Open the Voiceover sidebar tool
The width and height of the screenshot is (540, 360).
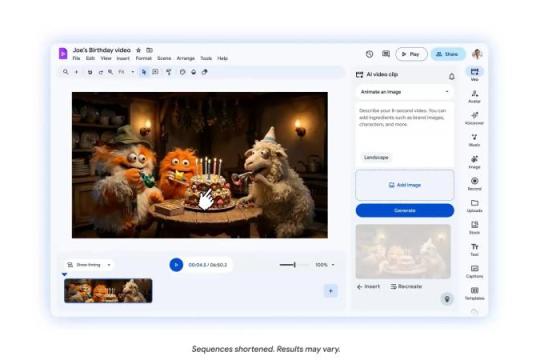475,118
